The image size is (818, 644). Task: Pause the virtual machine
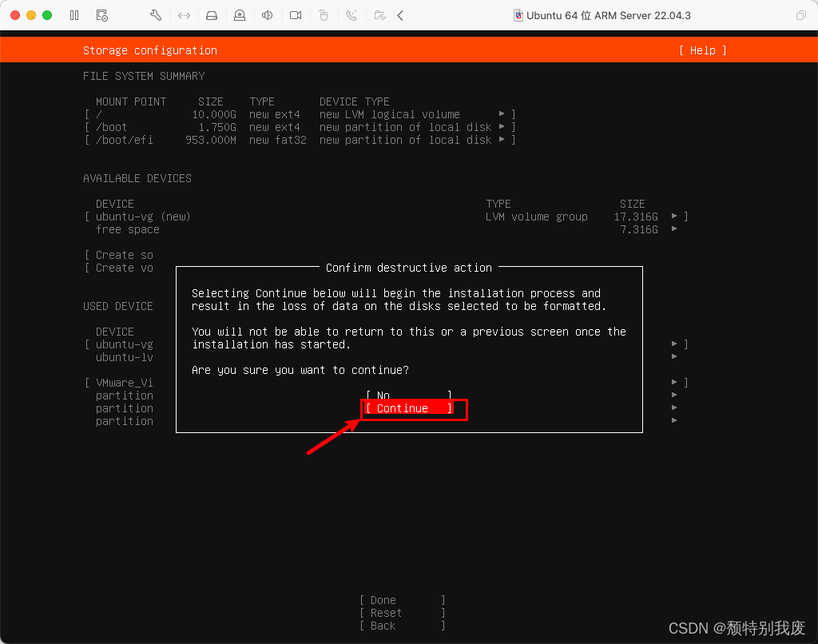[74, 16]
